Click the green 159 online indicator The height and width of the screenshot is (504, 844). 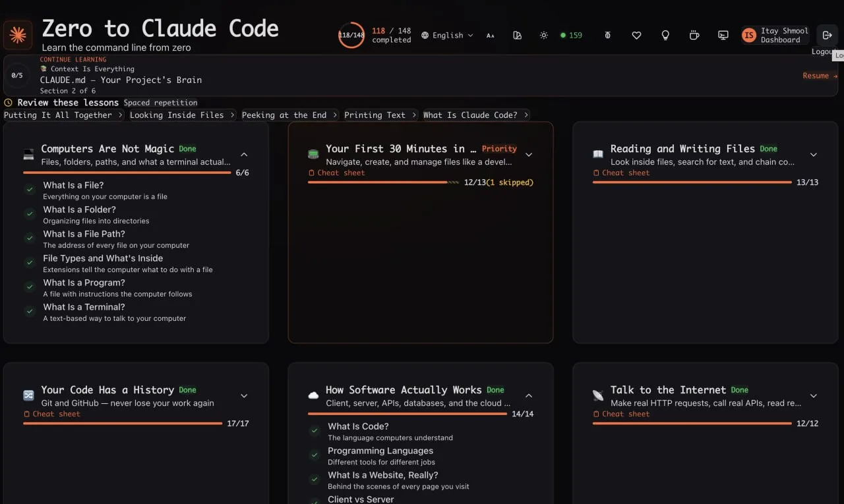pyautogui.click(x=571, y=36)
